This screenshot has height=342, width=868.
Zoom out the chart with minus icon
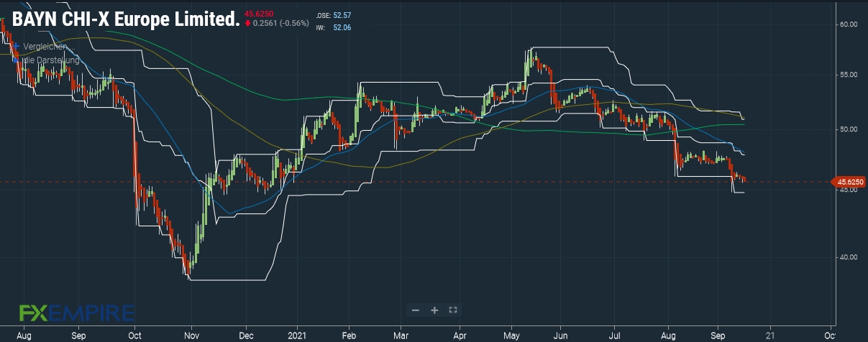point(416,310)
